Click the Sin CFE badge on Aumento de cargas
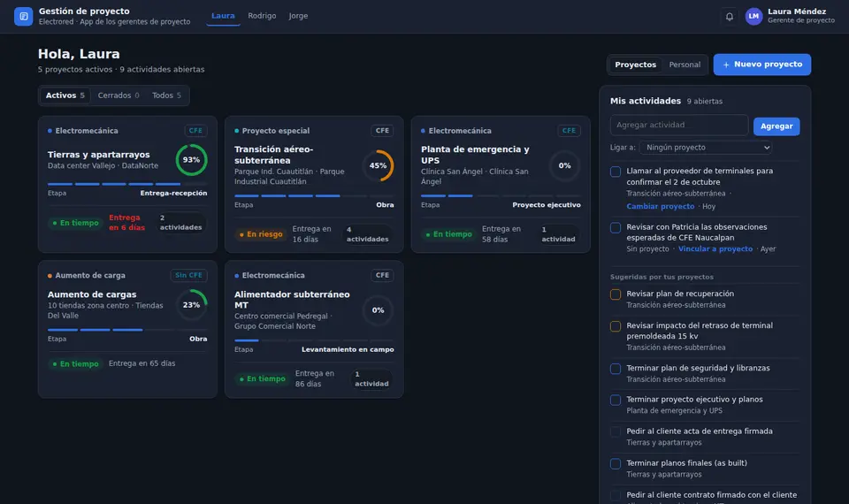This screenshot has height=504, width=849. click(x=188, y=275)
